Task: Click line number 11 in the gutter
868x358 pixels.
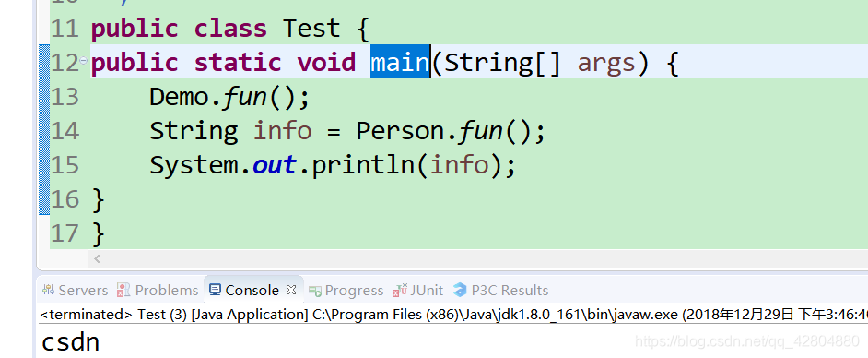Action: click(65, 29)
